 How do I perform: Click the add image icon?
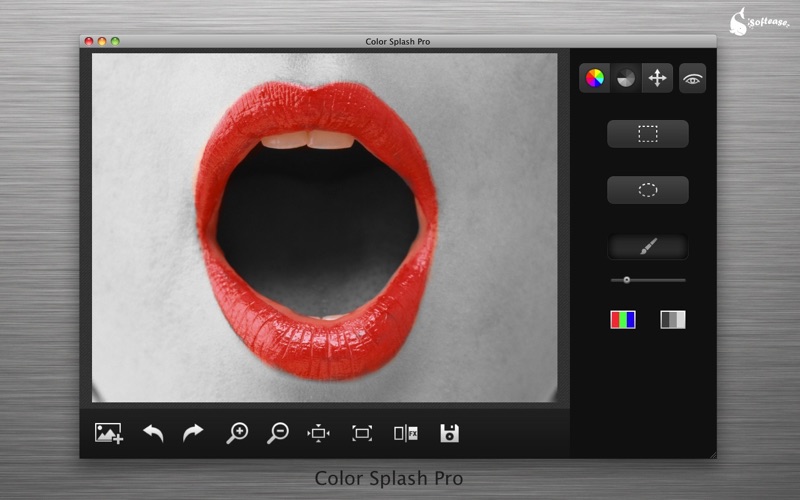108,433
